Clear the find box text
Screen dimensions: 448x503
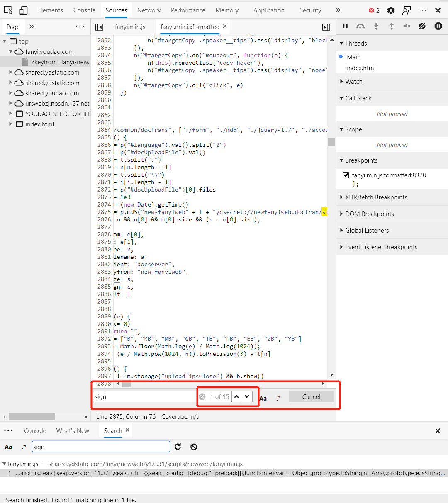202,397
